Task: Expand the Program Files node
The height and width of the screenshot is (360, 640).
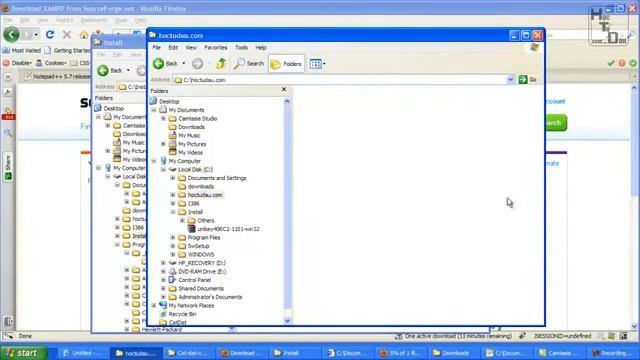Action: coord(173,238)
